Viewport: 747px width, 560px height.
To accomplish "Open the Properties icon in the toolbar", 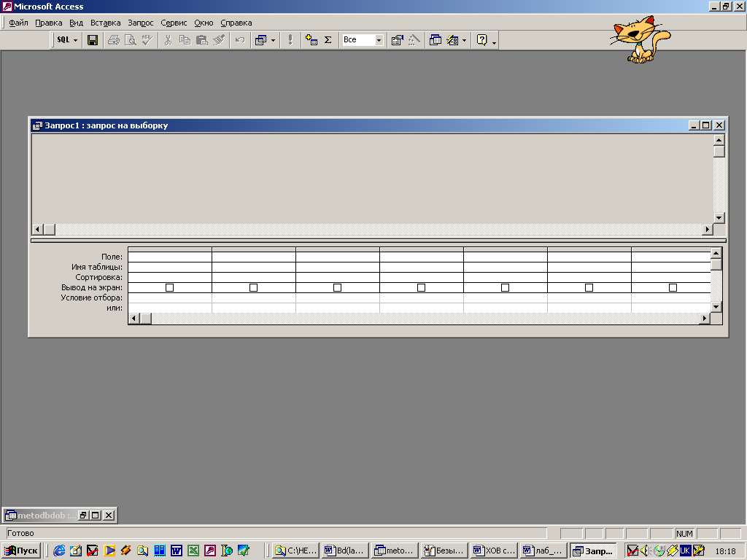I will [x=397, y=40].
